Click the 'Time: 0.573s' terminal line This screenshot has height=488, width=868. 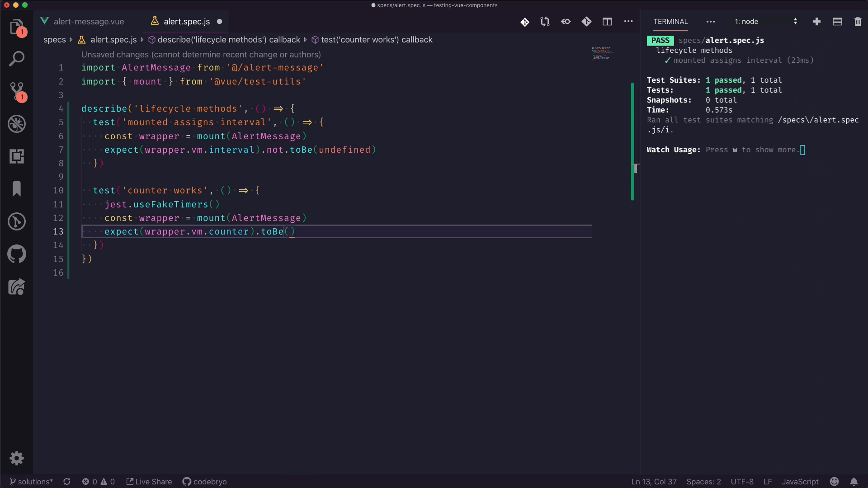(689, 110)
